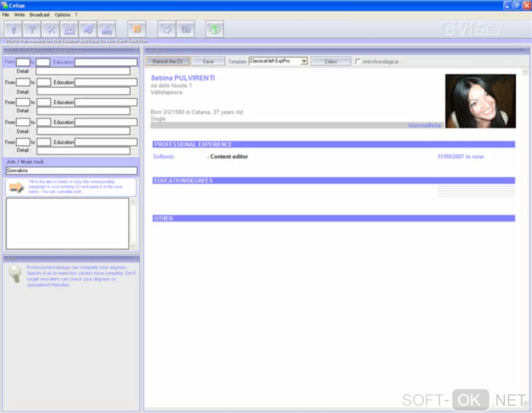
Task: Click the OTHER section header bar
Action: (x=334, y=218)
